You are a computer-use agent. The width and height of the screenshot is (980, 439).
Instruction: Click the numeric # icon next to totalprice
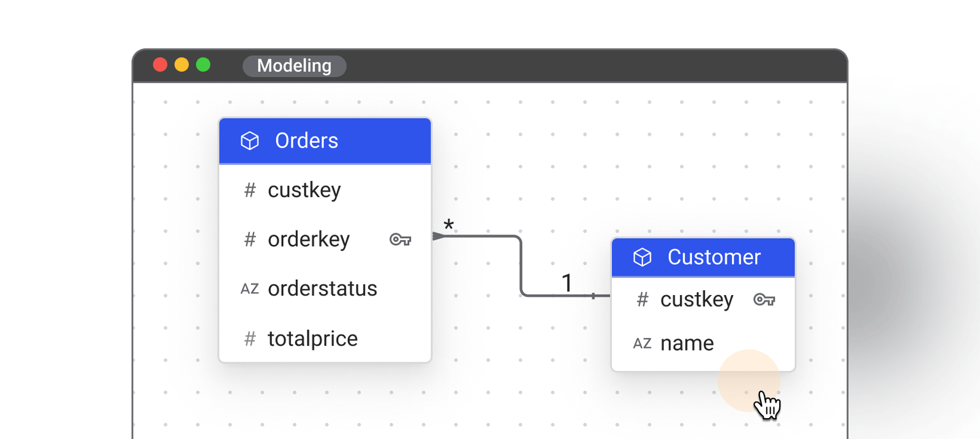coord(249,338)
